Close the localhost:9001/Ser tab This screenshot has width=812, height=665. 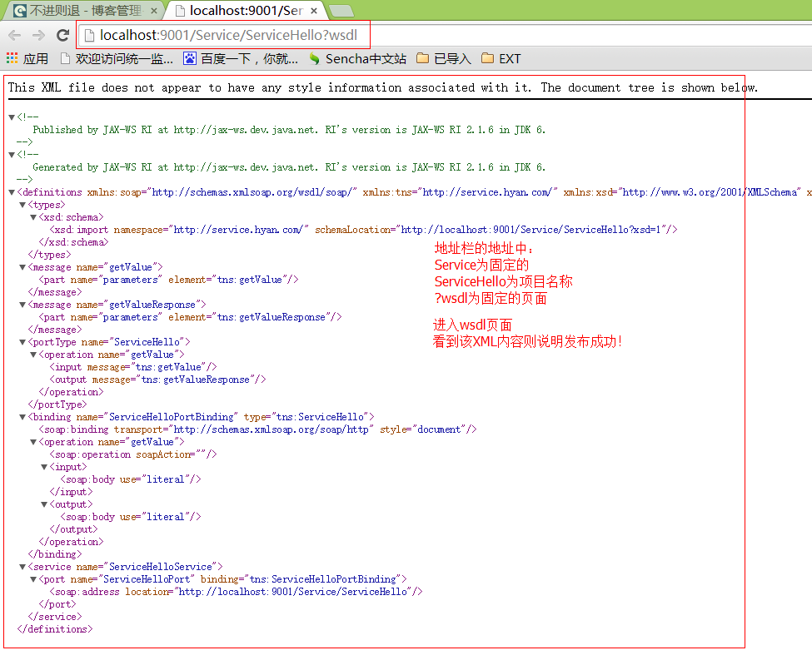[x=314, y=10]
